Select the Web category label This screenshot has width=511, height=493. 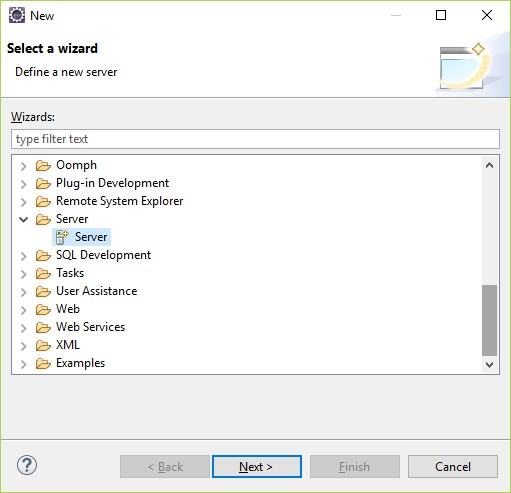coord(68,309)
